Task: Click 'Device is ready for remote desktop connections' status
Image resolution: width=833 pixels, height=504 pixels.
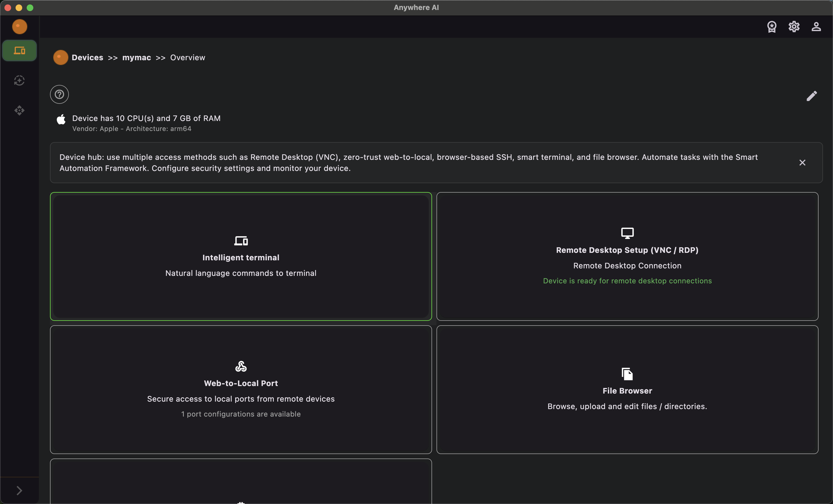Action: pos(628,281)
